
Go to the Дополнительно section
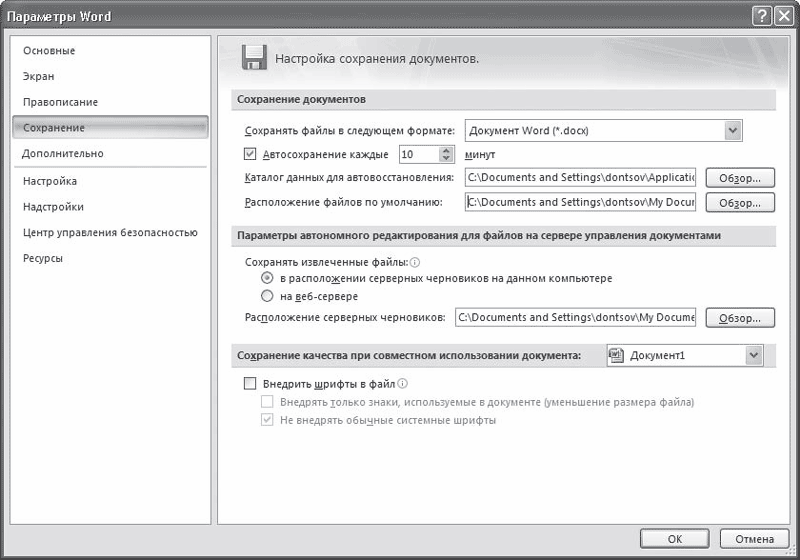63,154
